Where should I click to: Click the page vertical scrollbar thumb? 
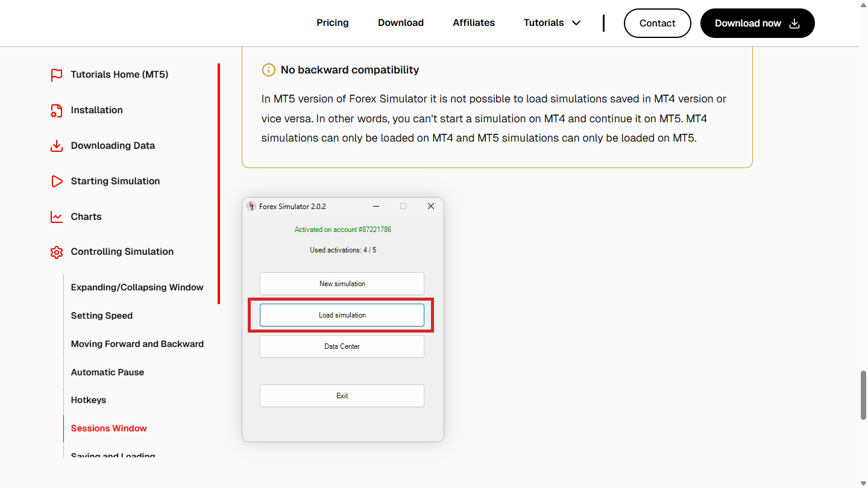point(863,395)
